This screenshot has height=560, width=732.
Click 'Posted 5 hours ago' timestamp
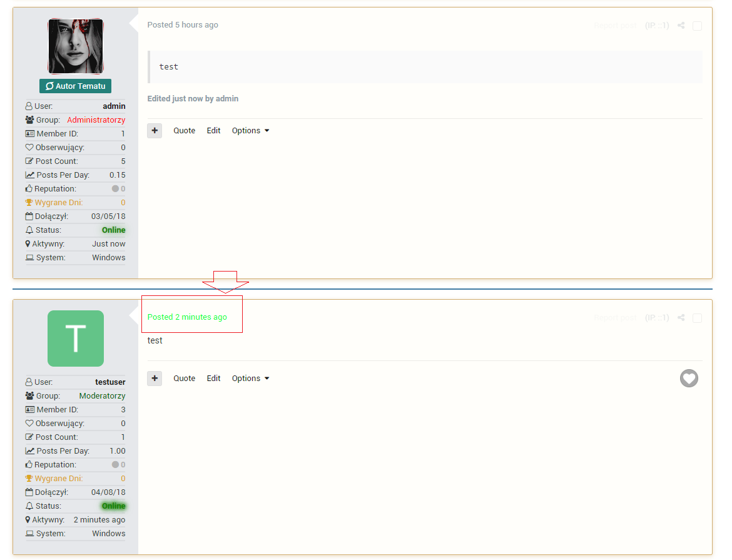point(183,25)
